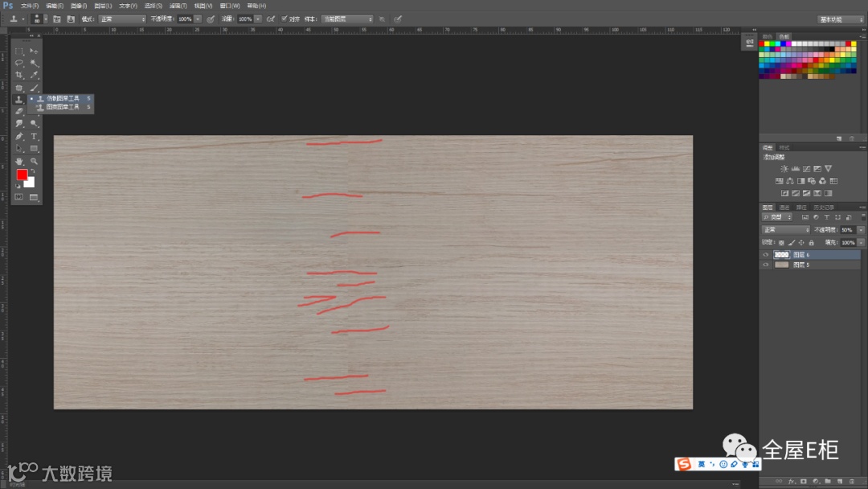This screenshot has width=868, height=489.
Task: Open the layer blend mode 正常 dropdown
Action: [x=786, y=230]
